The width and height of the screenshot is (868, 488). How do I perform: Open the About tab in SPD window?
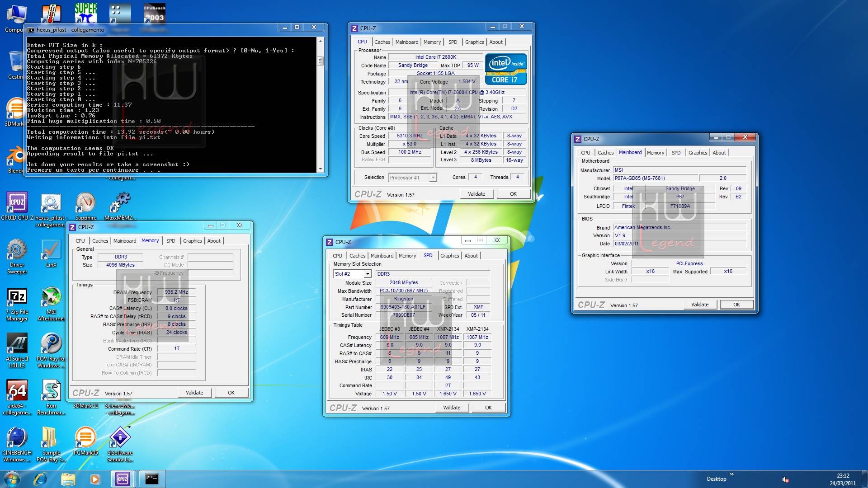pyautogui.click(x=471, y=256)
